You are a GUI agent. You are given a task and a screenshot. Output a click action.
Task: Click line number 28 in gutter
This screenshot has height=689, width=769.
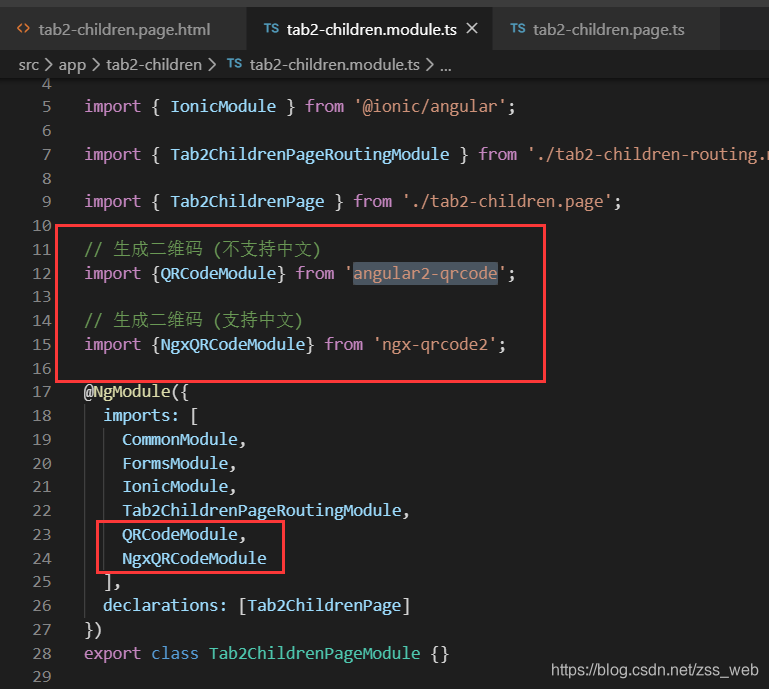[x=42, y=654]
